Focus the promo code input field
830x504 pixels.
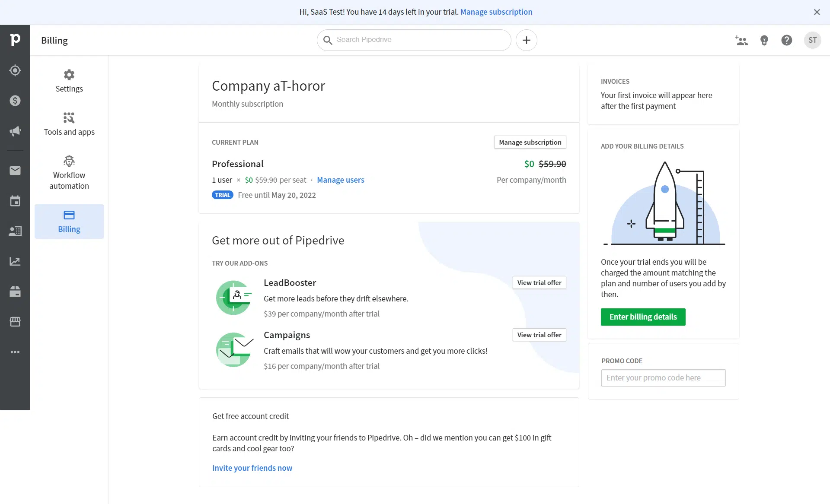[x=663, y=378]
